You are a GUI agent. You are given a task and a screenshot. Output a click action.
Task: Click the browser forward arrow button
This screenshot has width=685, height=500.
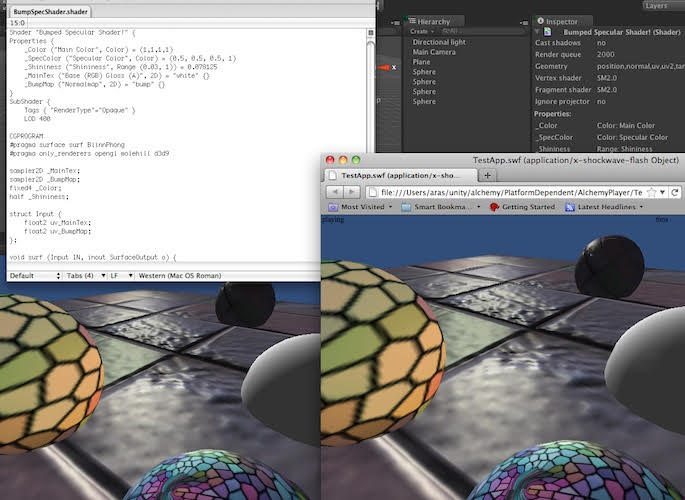pyautogui.click(x=351, y=191)
